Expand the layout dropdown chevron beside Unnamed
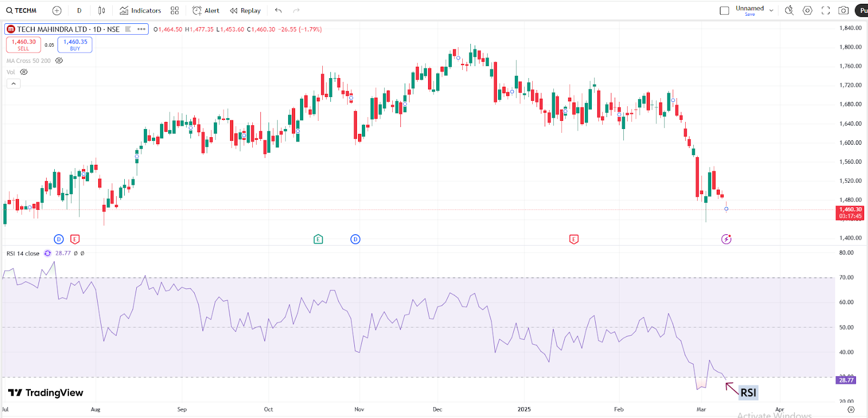Screen dimensions: 868x418 tap(771, 10)
